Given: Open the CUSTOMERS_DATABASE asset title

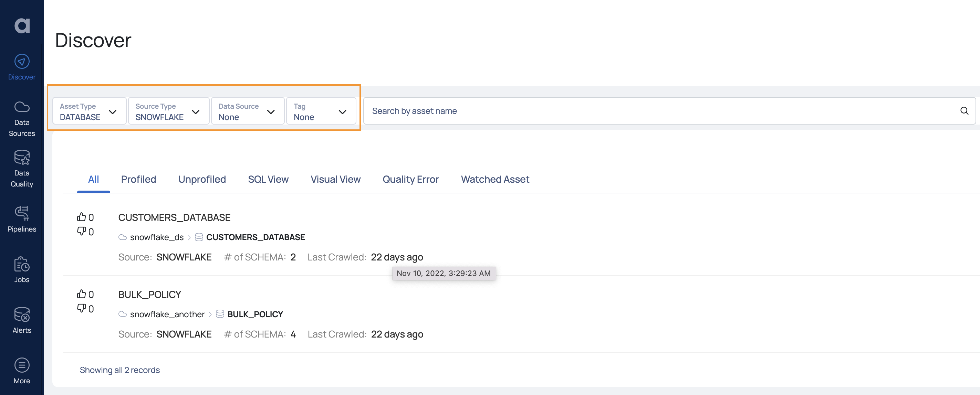Looking at the screenshot, I should (174, 217).
